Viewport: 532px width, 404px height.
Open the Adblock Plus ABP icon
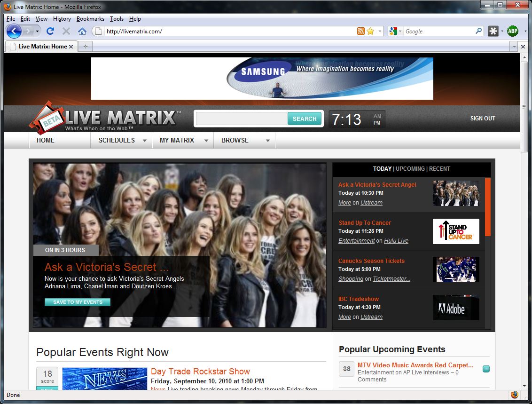[513, 31]
